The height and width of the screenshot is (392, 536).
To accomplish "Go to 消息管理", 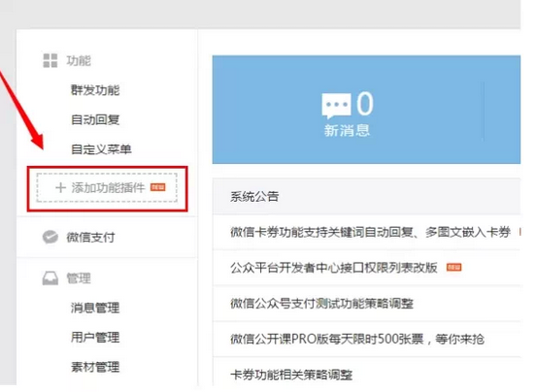I will click(95, 308).
